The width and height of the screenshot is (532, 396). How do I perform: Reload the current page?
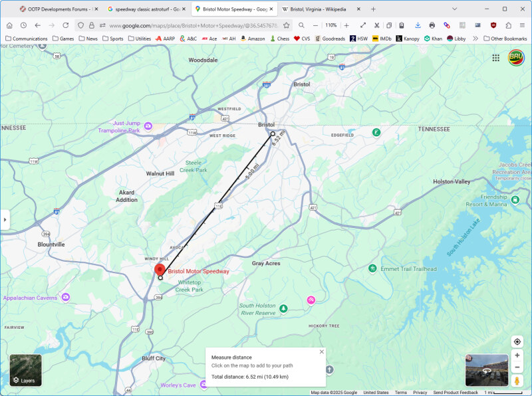66,25
